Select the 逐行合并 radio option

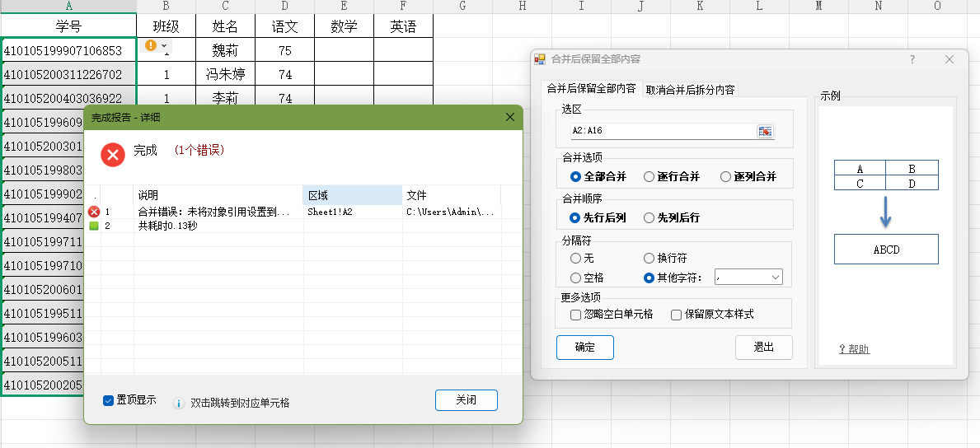pyautogui.click(x=649, y=176)
